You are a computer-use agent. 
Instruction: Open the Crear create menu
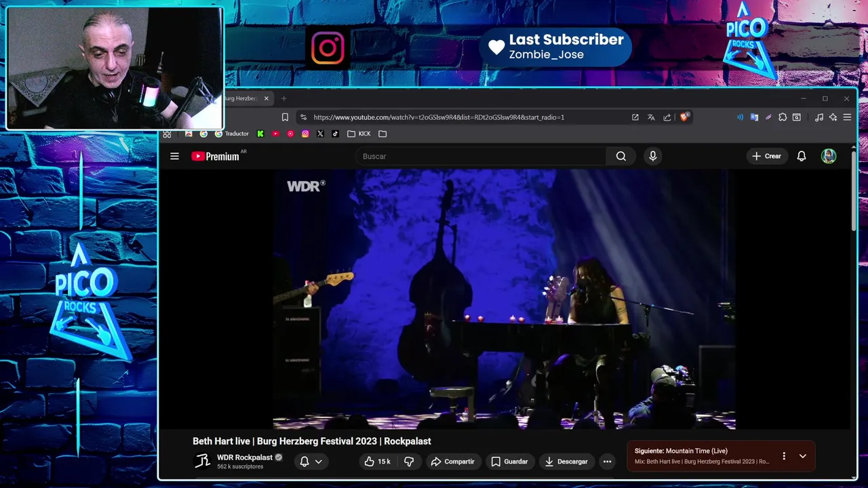(x=767, y=156)
